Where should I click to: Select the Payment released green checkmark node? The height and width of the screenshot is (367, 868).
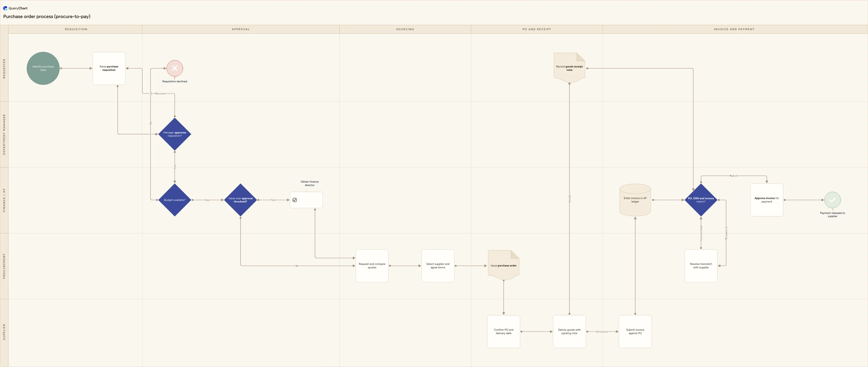pyautogui.click(x=832, y=200)
